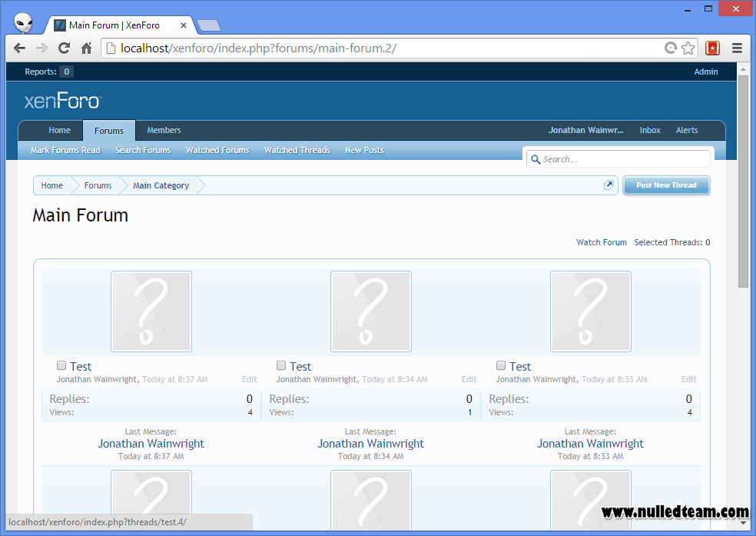Click avatar thumbnail above 8:37 AM thread
This screenshot has width=756, height=536.
tap(151, 311)
